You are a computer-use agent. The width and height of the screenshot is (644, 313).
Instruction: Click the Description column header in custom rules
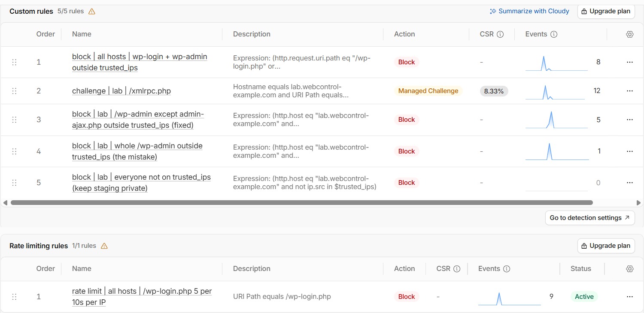tap(252, 34)
